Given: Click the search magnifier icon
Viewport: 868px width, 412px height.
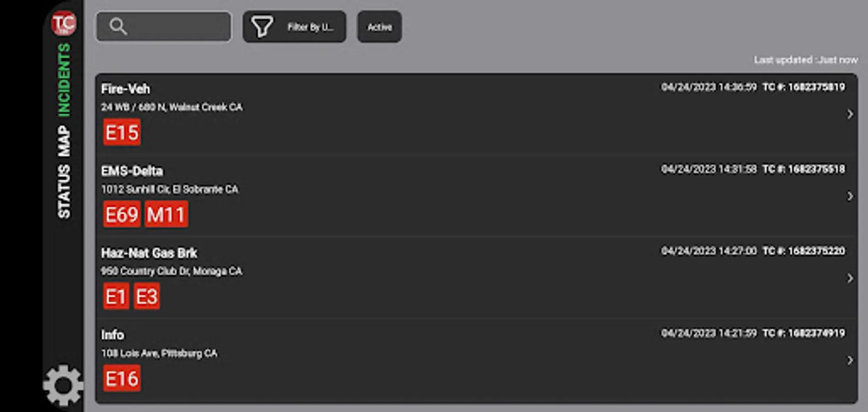Looking at the screenshot, I should coord(118,27).
